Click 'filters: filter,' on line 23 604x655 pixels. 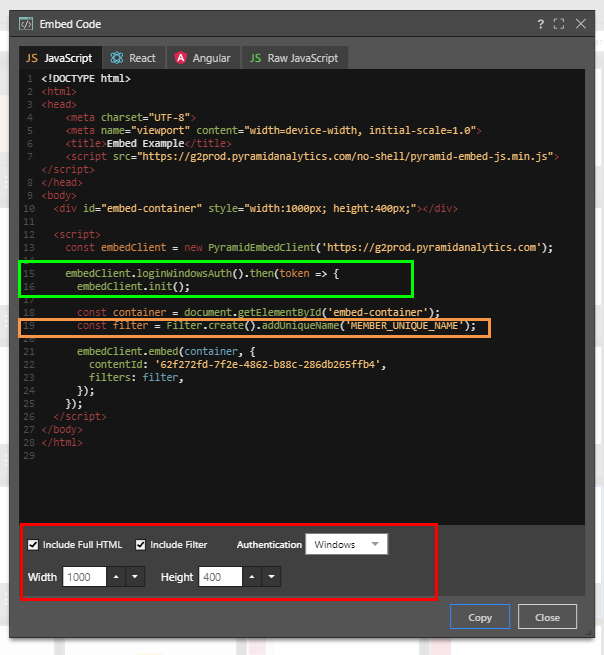point(136,378)
